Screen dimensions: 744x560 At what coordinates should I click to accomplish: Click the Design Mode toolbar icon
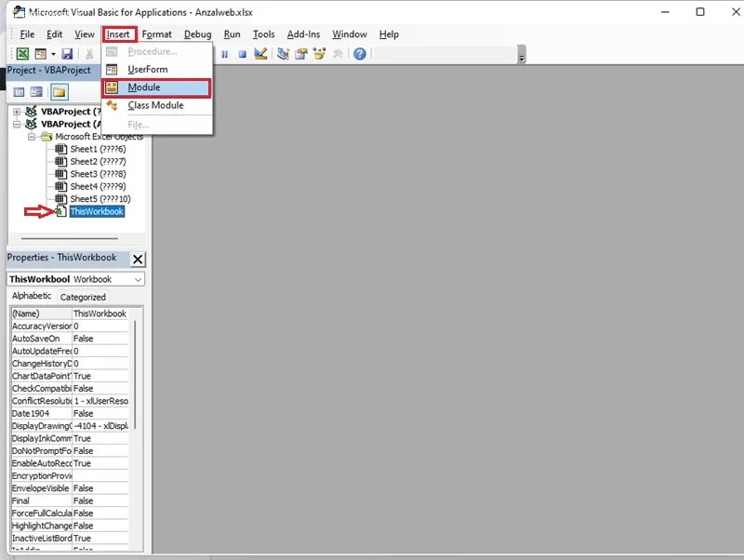click(x=260, y=54)
